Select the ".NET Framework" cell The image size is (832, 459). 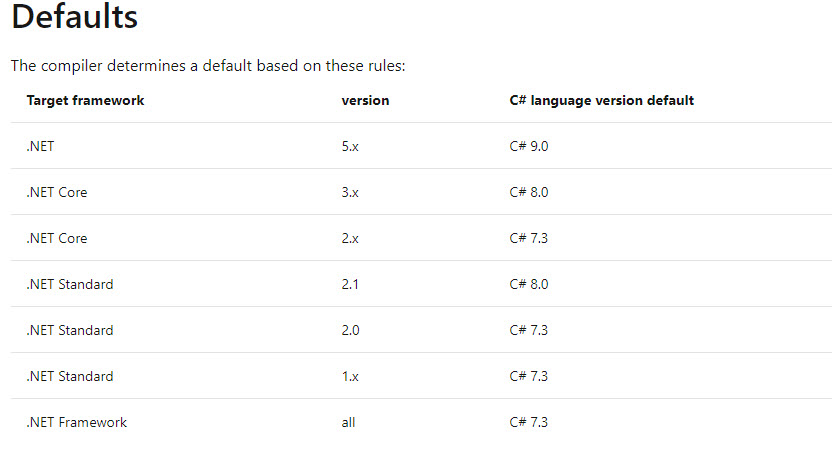point(77,422)
